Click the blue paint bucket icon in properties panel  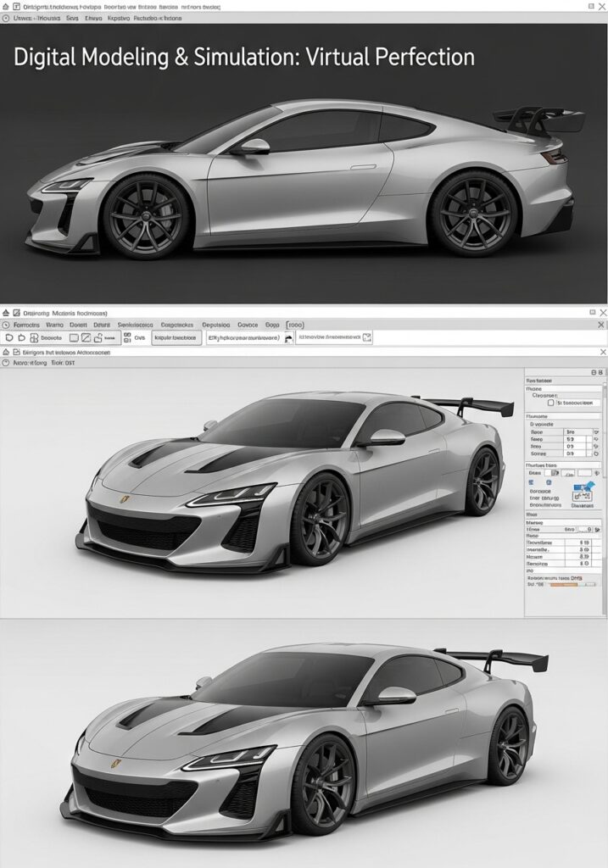589,487
